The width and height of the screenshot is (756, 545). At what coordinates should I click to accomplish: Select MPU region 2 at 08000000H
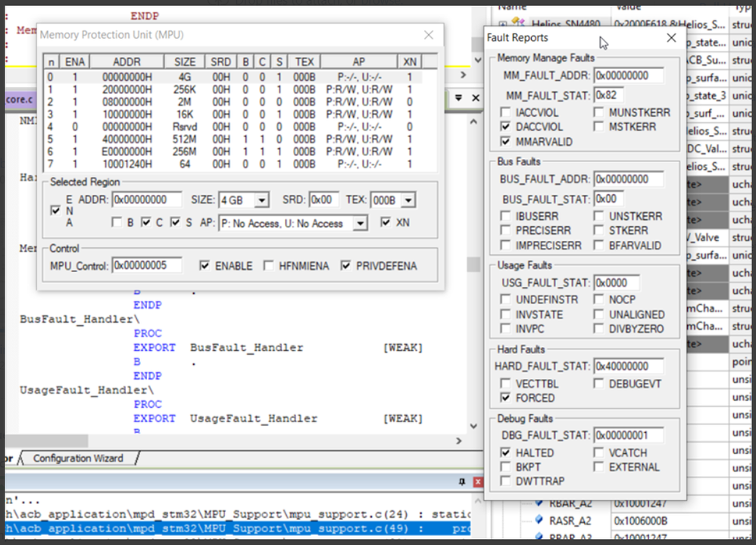[x=234, y=102]
